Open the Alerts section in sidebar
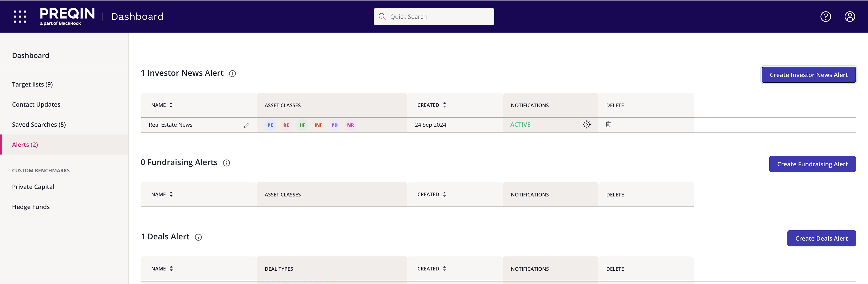 click(25, 144)
